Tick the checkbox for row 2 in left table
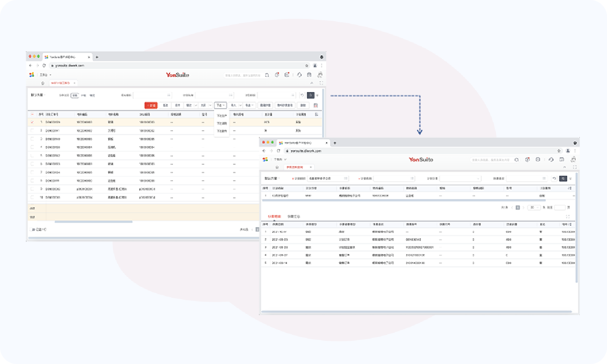The image size is (607, 364). (x=32, y=131)
